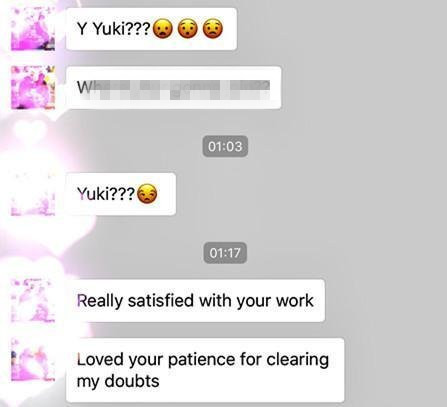Click the word "satisfied" in the message
This screenshot has width=447, height=407.
click(x=161, y=300)
